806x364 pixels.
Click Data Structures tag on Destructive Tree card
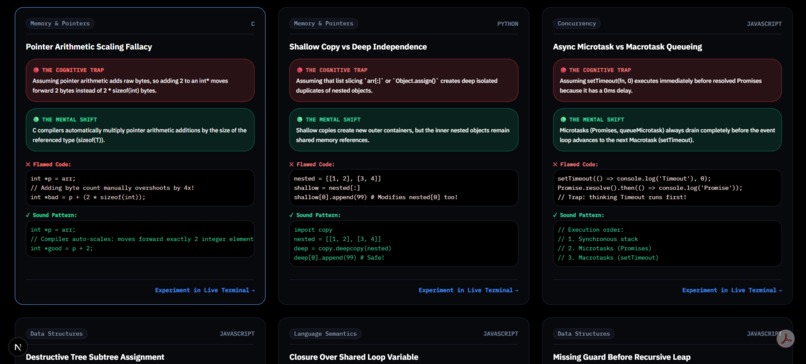tap(57, 334)
